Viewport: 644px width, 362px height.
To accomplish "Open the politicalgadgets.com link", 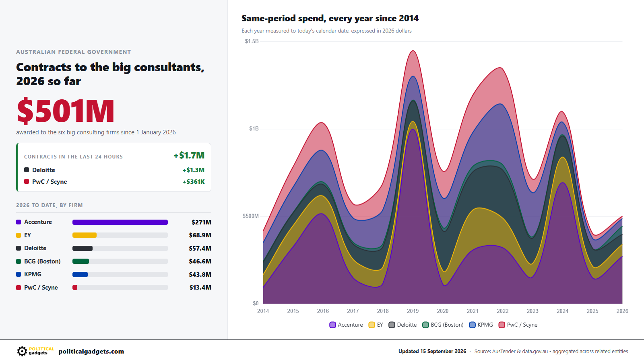I will click(x=91, y=352).
